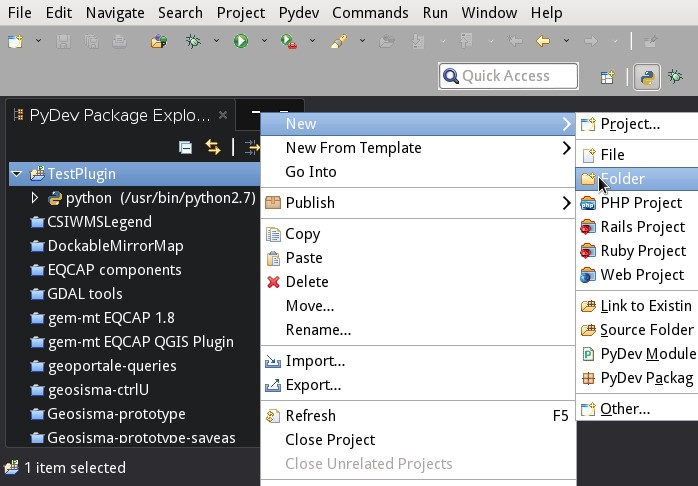The height and width of the screenshot is (486, 698).
Task: Select Move... in context menu
Action: point(418,306)
